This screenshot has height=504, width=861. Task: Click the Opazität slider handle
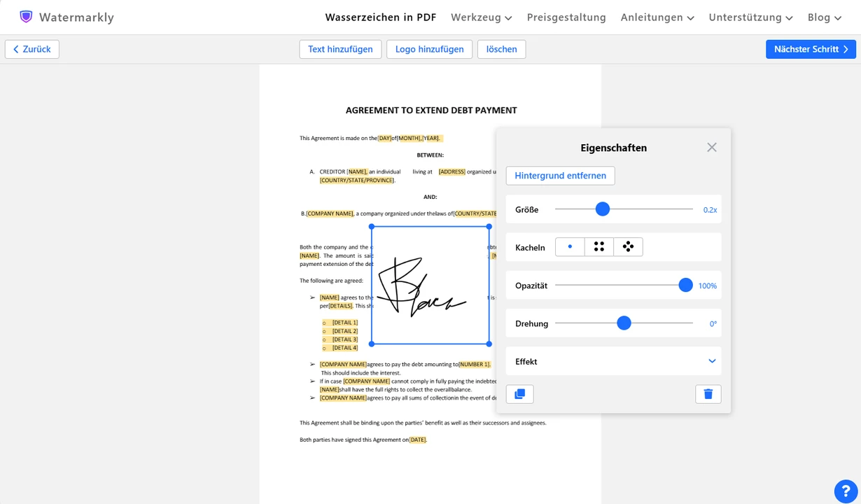(x=686, y=285)
